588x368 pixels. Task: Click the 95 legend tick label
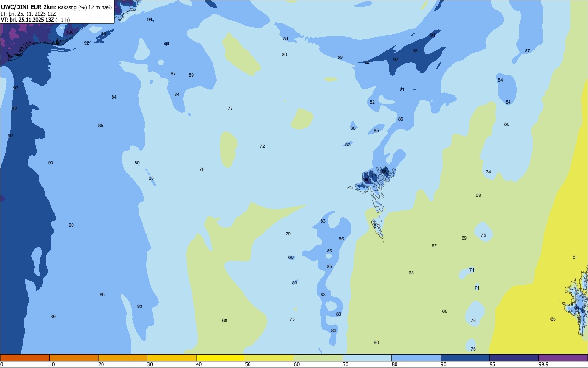492,364
